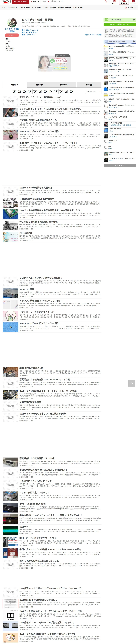138x644 pixels.
Task: Open the ランキングIN navigation item
Action: coord(13,8)
